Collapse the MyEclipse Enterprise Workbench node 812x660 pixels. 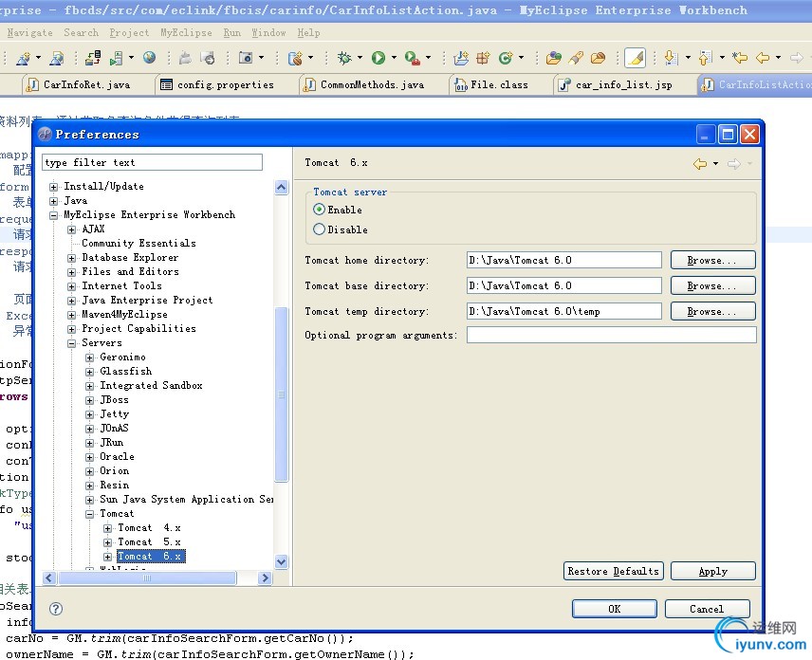pos(53,215)
